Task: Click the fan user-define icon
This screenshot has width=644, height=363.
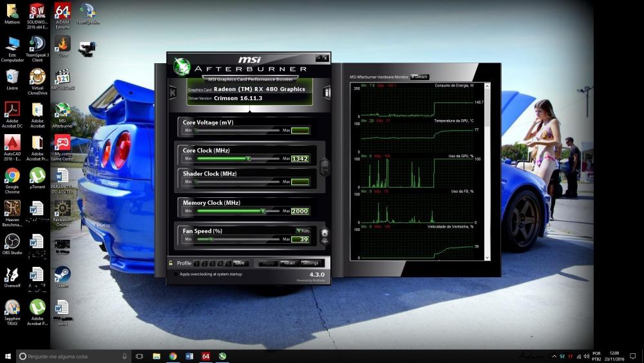Action: pyautogui.click(x=325, y=235)
